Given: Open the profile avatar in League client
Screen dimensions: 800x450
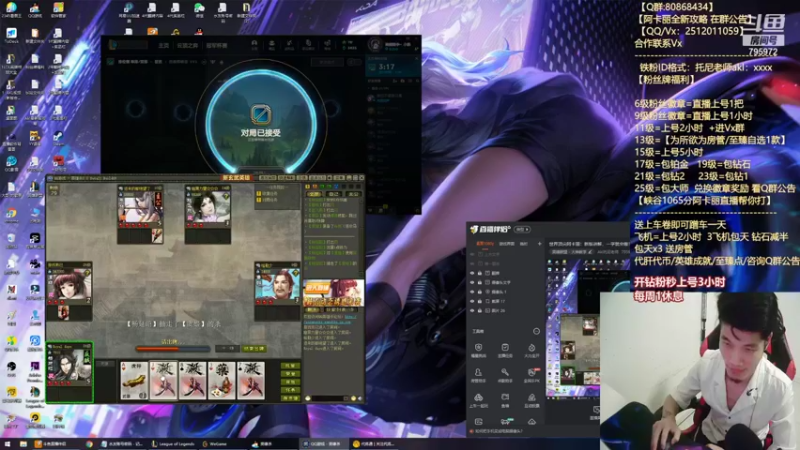Looking at the screenshot, I should [x=375, y=45].
